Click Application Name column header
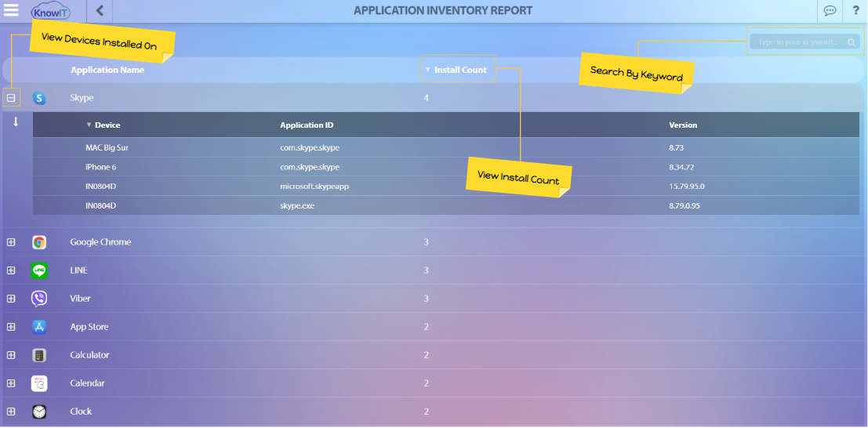The height and width of the screenshot is (428, 868). 107,70
